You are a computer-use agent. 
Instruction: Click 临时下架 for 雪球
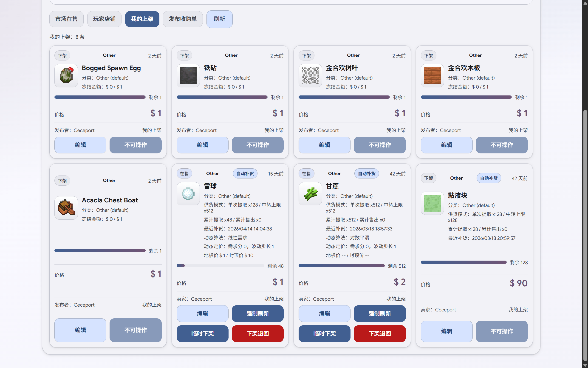(x=202, y=334)
